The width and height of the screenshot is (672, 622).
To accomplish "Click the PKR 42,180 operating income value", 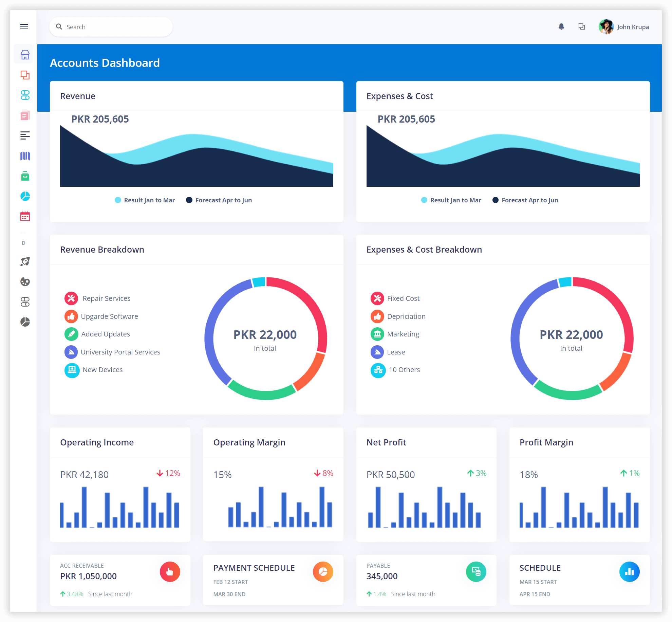I will (85, 475).
